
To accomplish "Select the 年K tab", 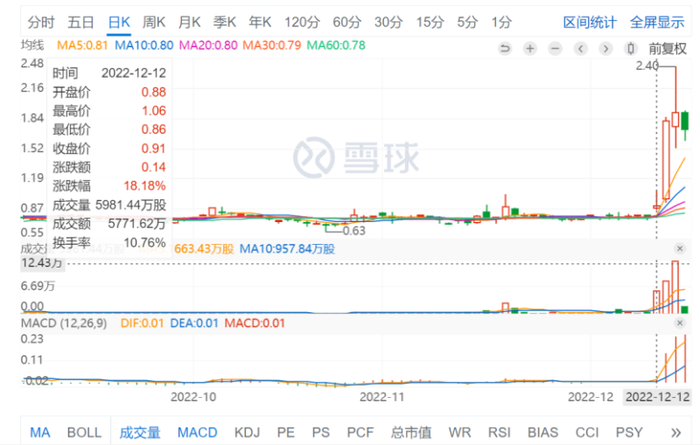I will pos(260,22).
